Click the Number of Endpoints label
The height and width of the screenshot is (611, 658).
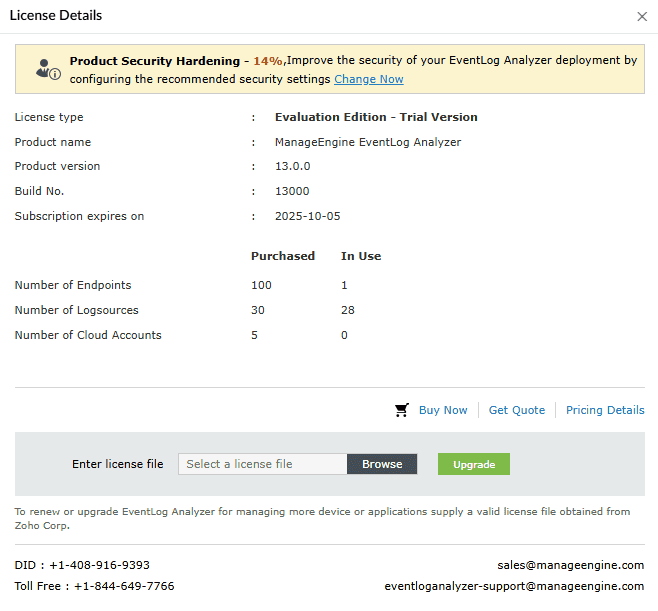coord(73,285)
